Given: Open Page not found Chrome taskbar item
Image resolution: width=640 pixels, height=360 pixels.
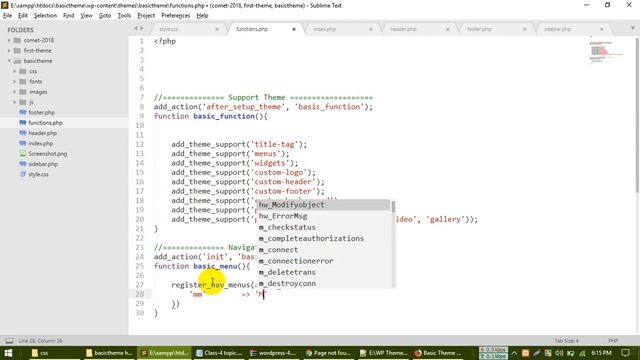Looking at the screenshot, I should [328, 353].
